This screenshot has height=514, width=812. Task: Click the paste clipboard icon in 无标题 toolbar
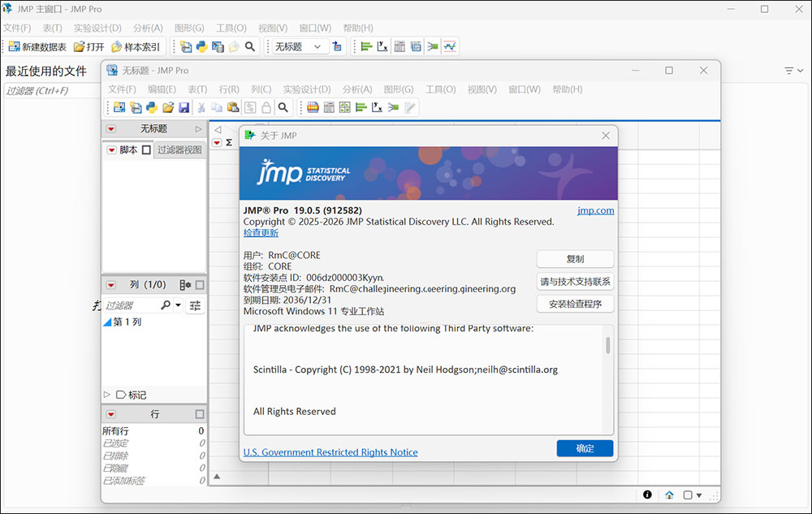[x=233, y=107]
